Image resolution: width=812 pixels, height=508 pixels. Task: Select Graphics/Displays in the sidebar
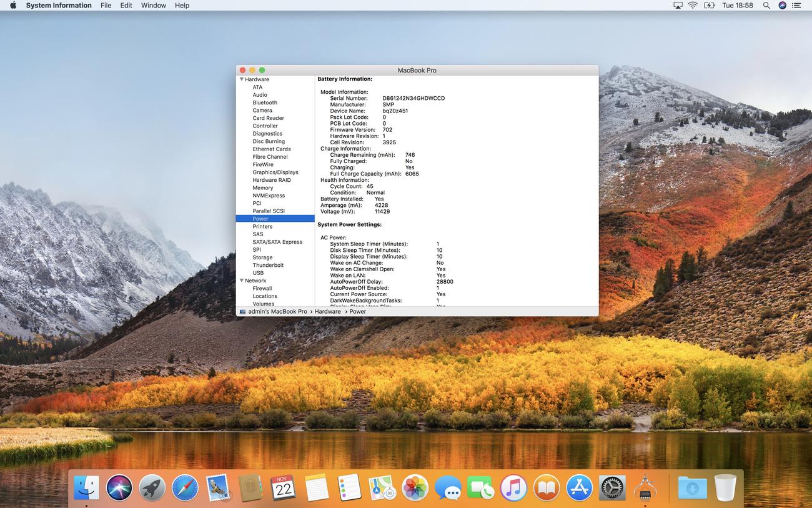click(275, 172)
